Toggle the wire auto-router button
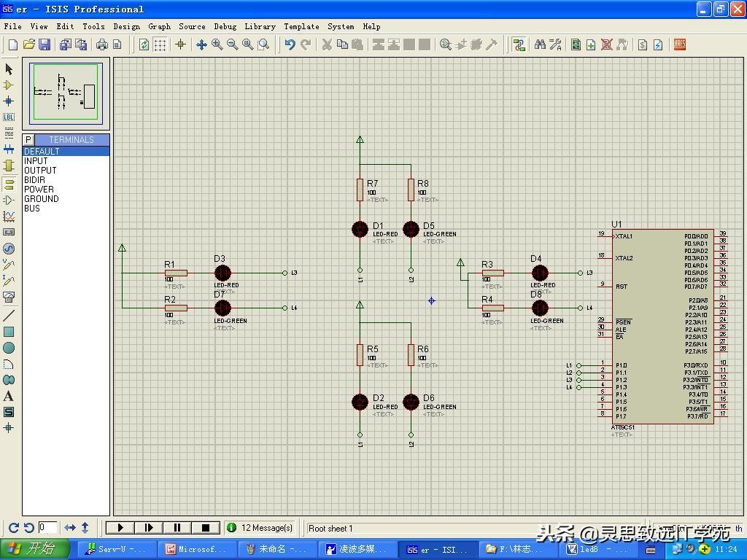747x560 pixels. click(519, 44)
